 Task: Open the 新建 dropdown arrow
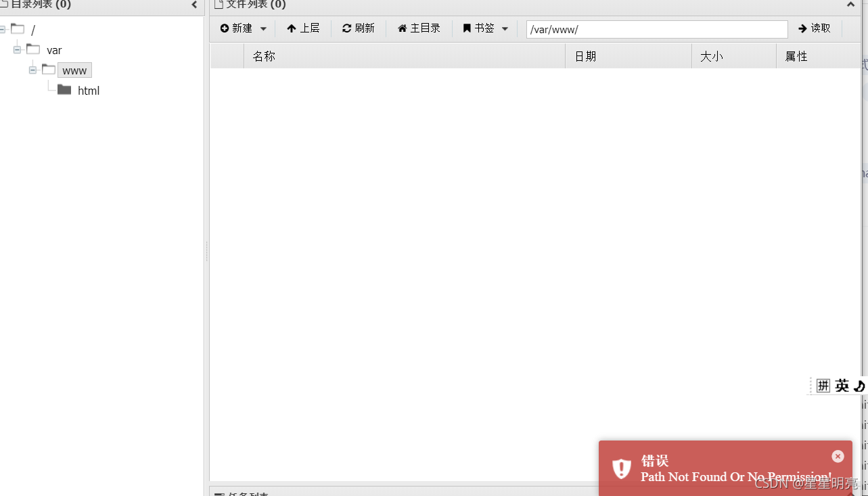[263, 28]
